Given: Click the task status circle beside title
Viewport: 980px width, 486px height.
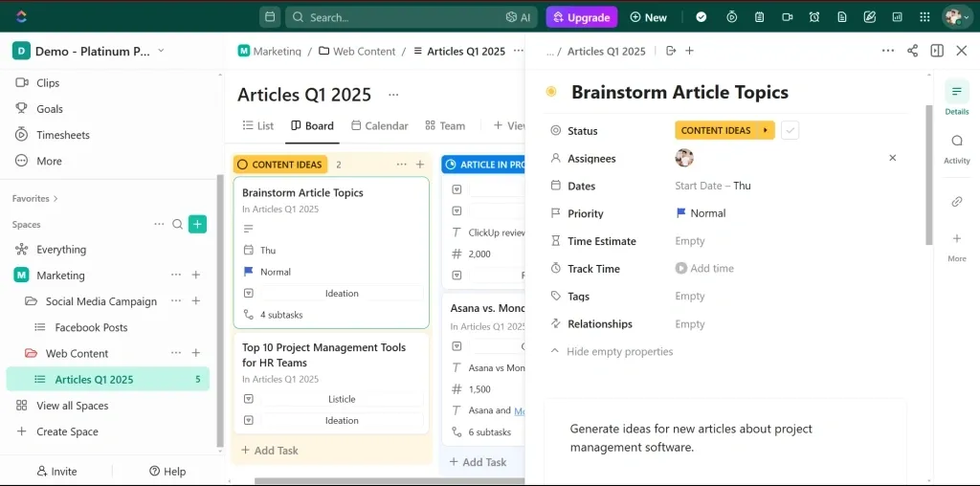Looking at the screenshot, I should pos(551,93).
